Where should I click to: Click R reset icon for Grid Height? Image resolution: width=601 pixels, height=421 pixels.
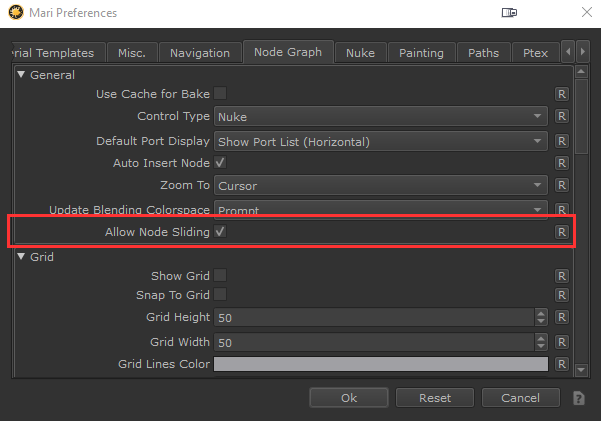click(562, 317)
